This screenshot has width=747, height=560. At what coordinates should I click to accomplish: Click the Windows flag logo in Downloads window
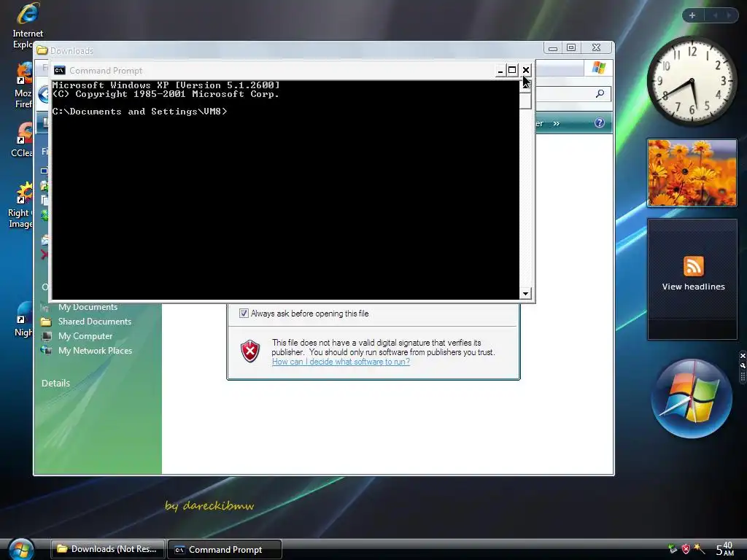(599, 68)
